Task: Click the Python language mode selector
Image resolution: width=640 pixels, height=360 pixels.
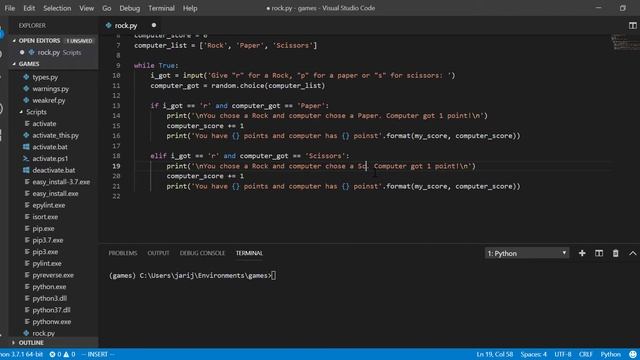Action: click(x=610, y=354)
